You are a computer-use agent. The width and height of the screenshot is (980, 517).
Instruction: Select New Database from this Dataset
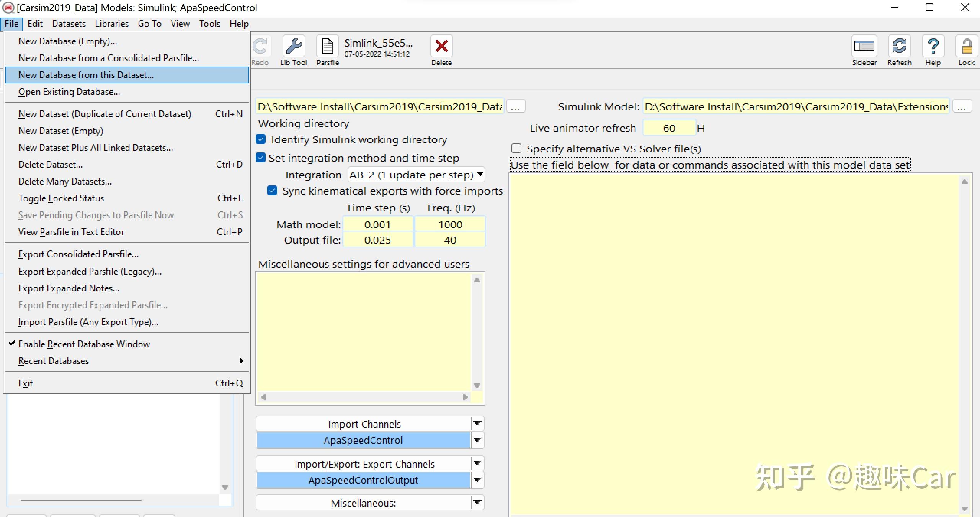point(86,75)
